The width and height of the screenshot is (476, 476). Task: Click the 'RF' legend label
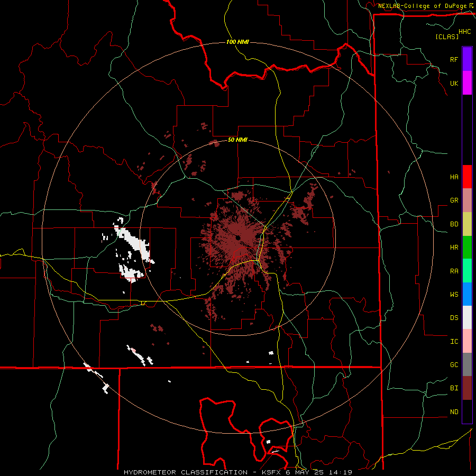[x=454, y=59]
